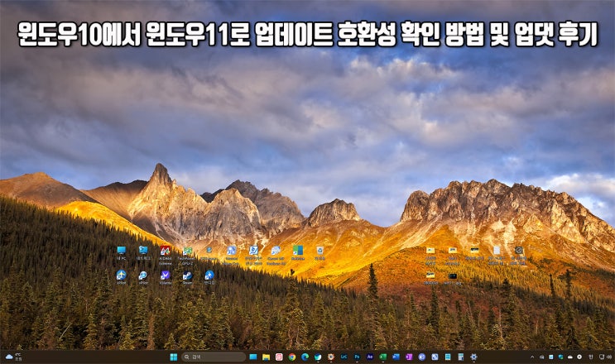This screenshot has width=615, height=364.
Task: Open the pink square app on taskbar
Action: [x=279, y=357]
